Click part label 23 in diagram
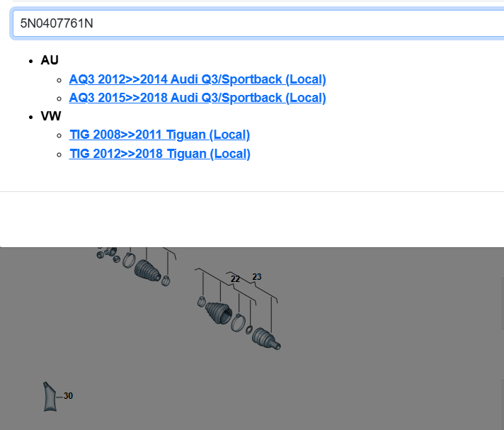 (x=256, y=277)
